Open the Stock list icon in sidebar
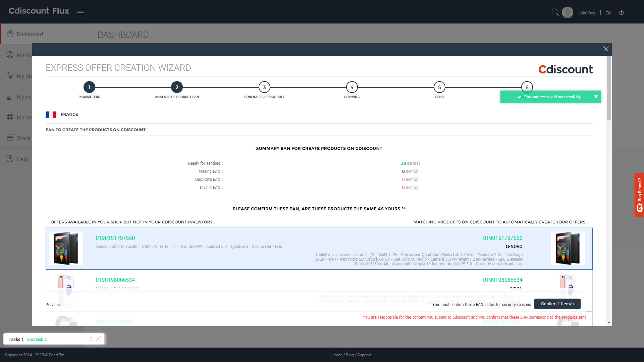Viewport: 644px width, 362px height. 10,138
